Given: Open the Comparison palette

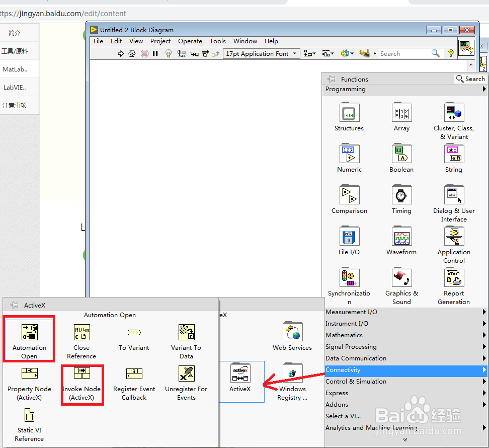Looking at the screenshot, I should pos(349,200).
